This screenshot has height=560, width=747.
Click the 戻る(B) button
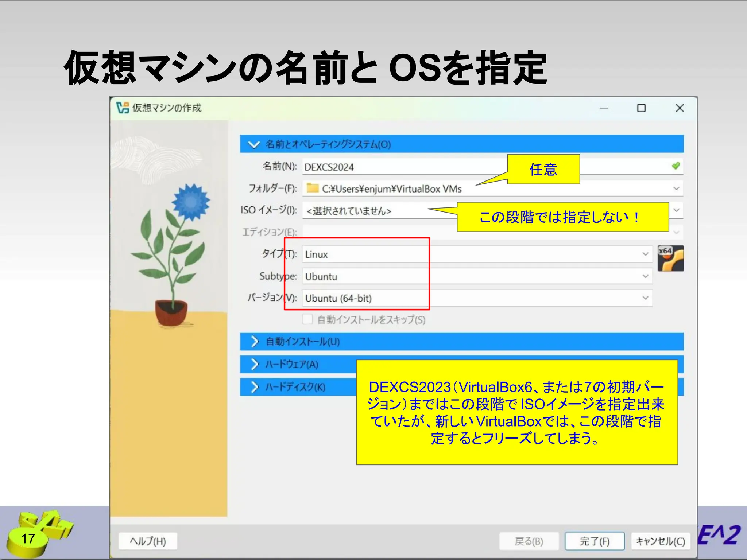point(529,541)
